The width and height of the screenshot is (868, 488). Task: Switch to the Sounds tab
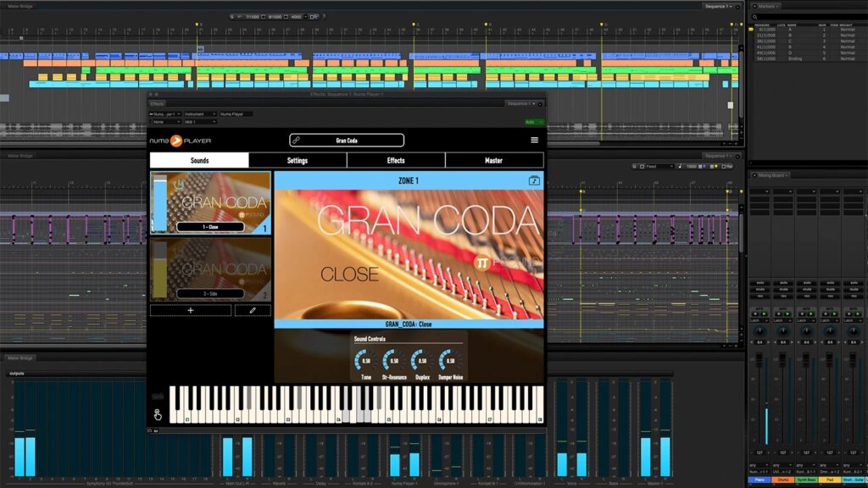point(199,160)
